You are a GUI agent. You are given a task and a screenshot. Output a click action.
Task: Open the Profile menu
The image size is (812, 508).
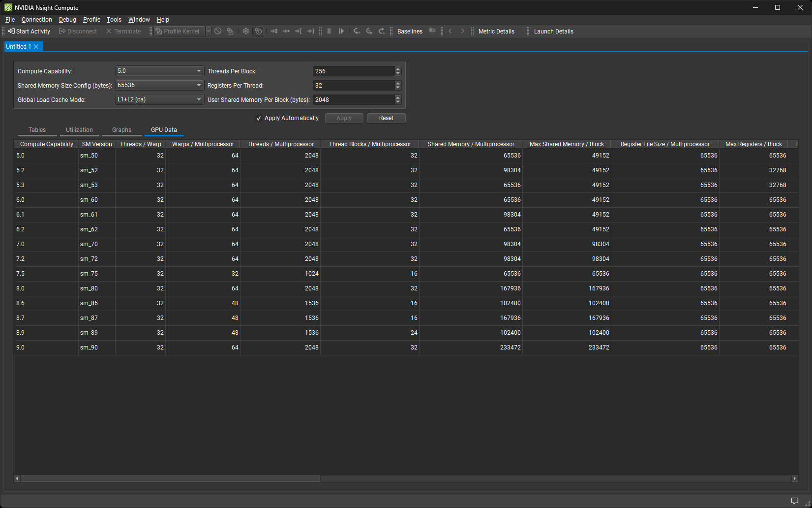[x=91, y=20]
